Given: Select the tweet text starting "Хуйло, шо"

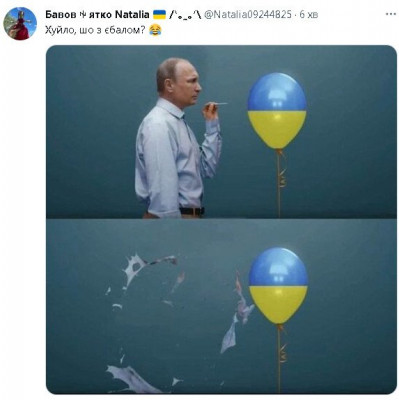Looking at the screenshot, I should click(x=95, y=30).
